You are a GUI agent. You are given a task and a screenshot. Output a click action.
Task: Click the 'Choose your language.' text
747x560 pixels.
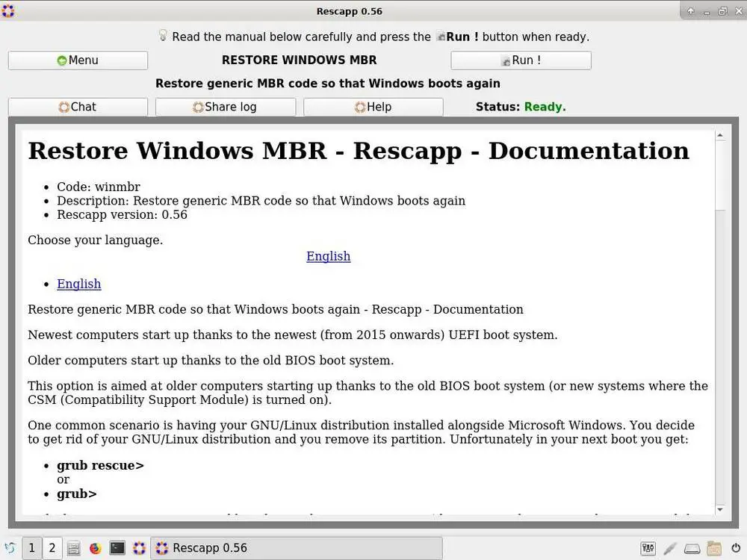coord(96,240)
